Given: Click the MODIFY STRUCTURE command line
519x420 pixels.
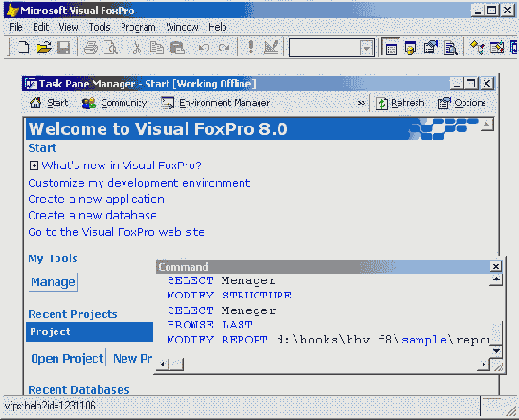Looking at the screenshot, I should [229, 295].
